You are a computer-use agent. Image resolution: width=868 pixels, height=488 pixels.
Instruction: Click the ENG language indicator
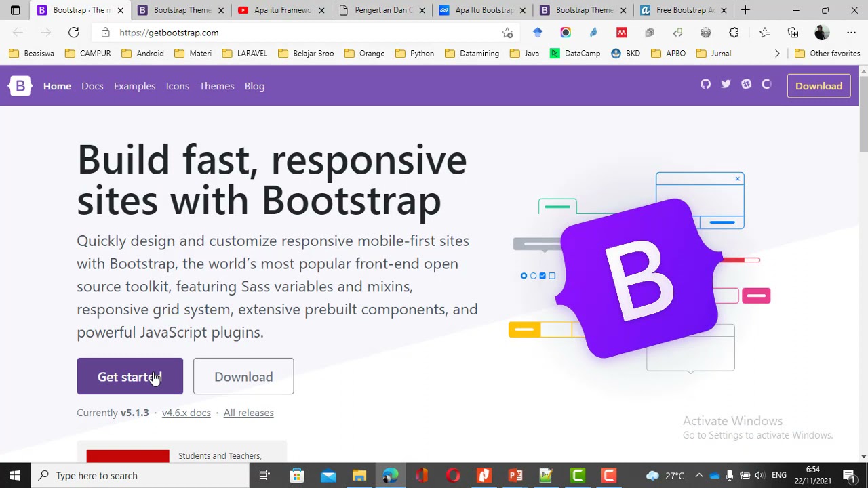point(778,475)
